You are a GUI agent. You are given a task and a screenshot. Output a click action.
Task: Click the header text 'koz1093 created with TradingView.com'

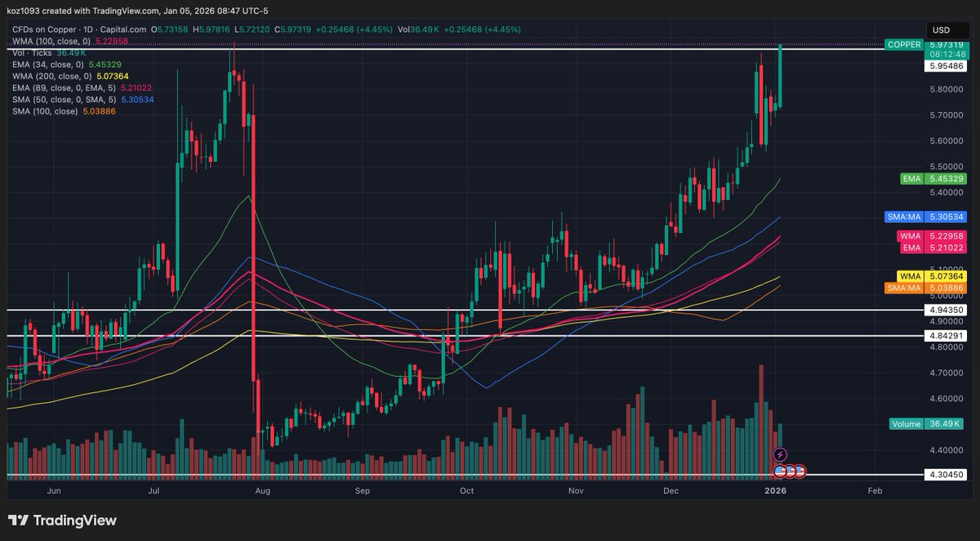[83, 11]
